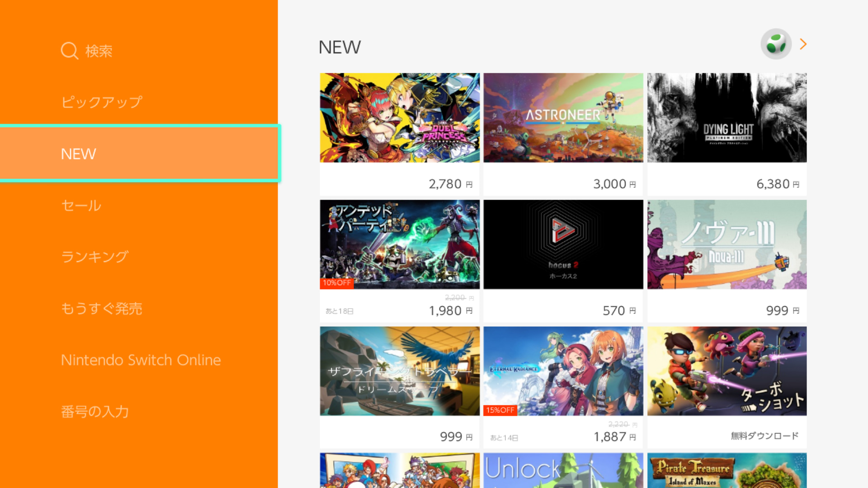
Task: Click the struck-through 2,220 original price
Action: (x=623, y=425)
